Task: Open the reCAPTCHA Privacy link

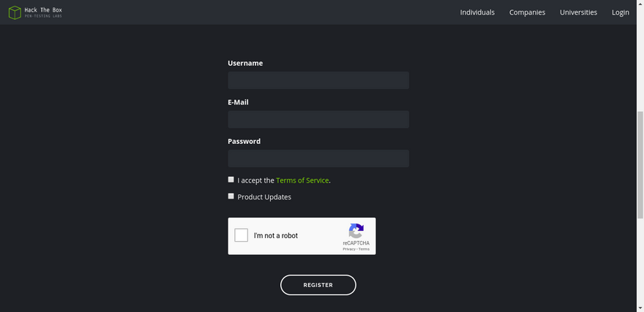Action: pyautogui.click(x=349, y=249)
